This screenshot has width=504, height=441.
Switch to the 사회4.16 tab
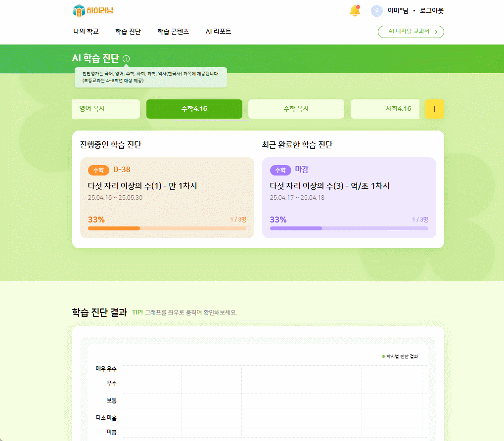[385, 109]
